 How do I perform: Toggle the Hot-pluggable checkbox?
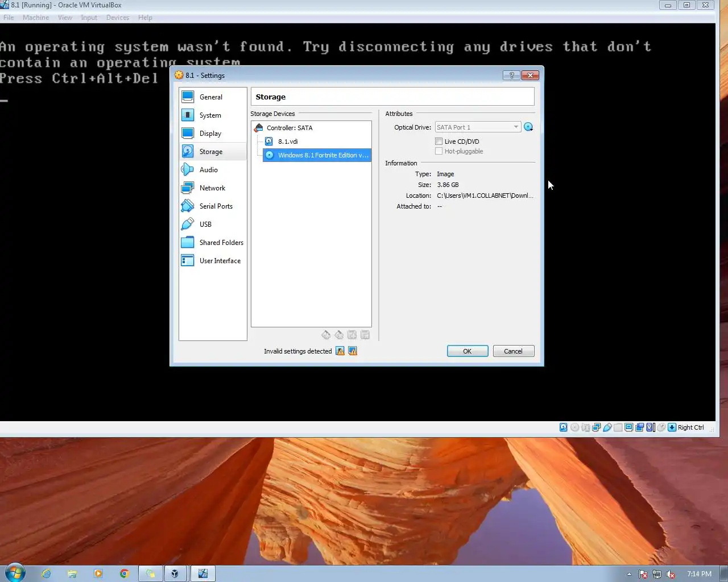click(439, 151)
